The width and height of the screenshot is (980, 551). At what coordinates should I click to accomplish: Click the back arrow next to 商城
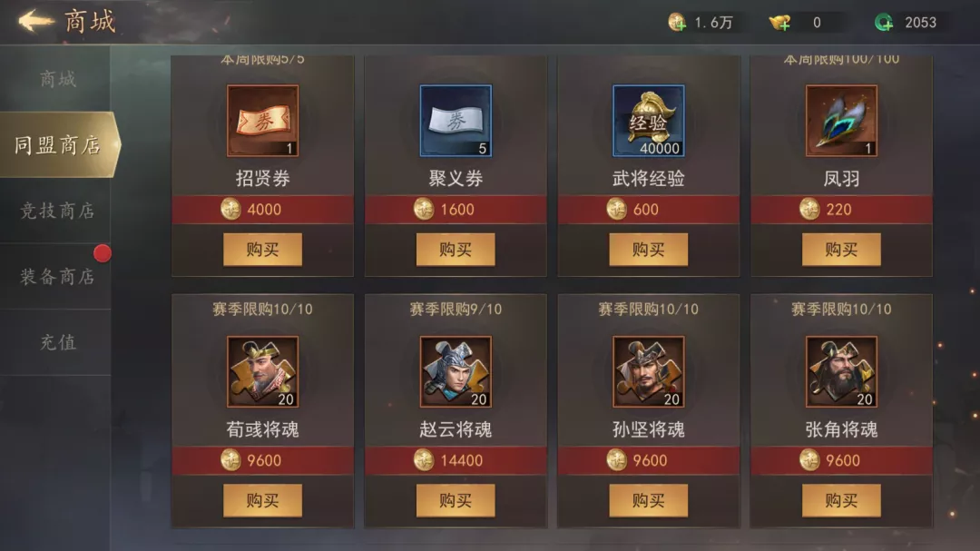36,21
